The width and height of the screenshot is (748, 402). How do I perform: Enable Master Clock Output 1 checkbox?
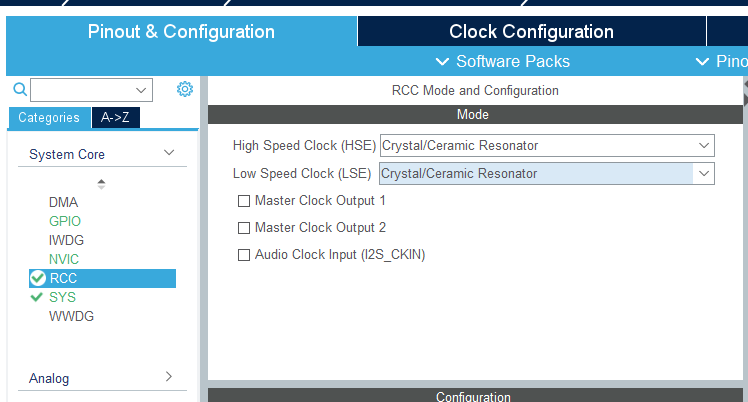pyautogui.click(x=244, y=201)
